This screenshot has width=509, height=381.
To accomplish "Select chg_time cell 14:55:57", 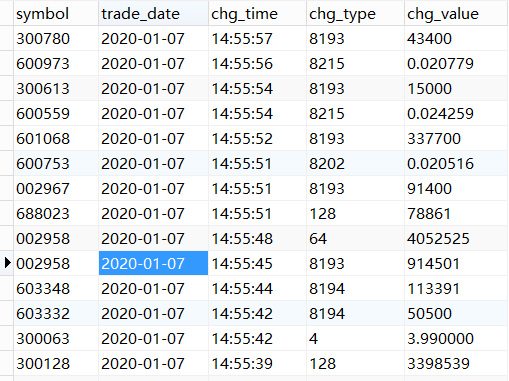I will tap(257, 38).
